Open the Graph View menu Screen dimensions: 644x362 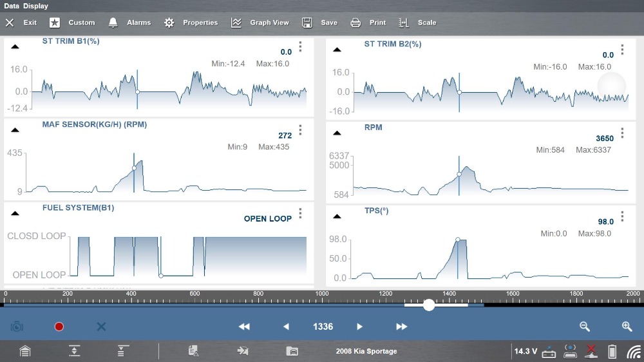[x=260, y=23]
